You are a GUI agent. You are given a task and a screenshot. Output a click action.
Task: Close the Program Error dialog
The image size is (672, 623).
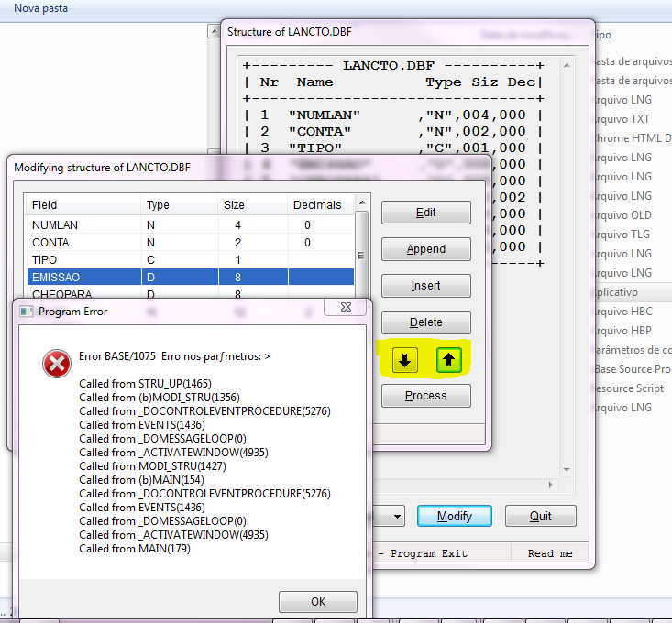click(x=346, y=308)
